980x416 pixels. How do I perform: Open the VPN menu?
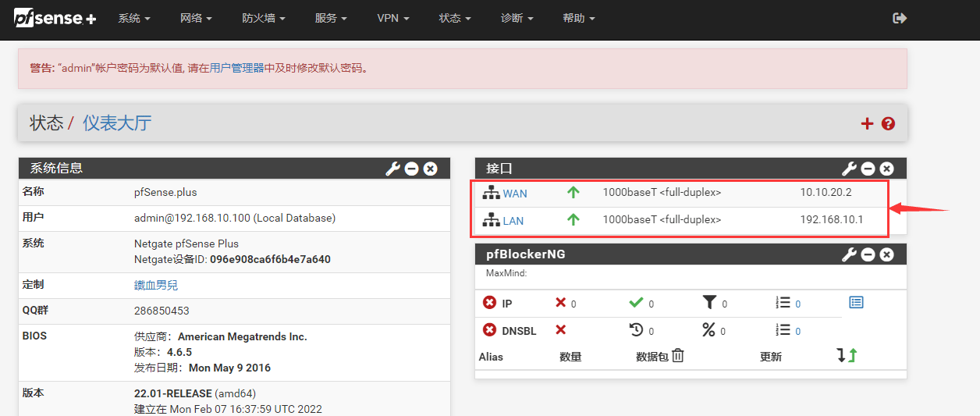392,18
